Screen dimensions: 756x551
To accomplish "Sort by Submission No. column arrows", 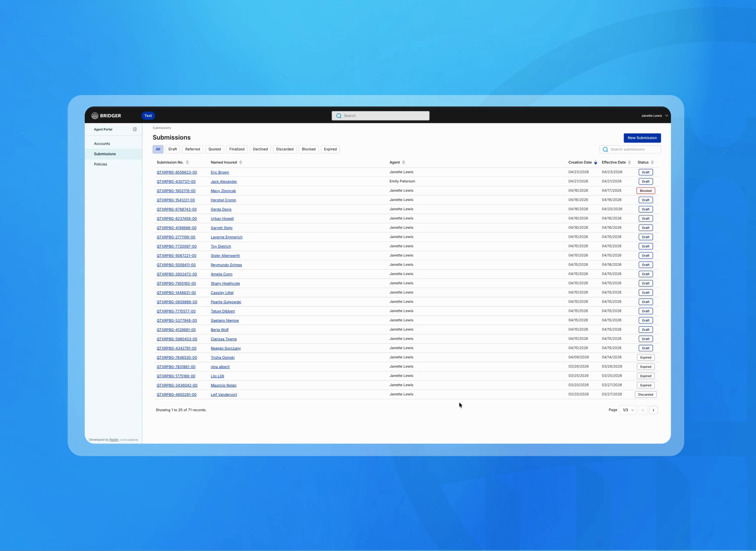I will (x=187, y=163).
